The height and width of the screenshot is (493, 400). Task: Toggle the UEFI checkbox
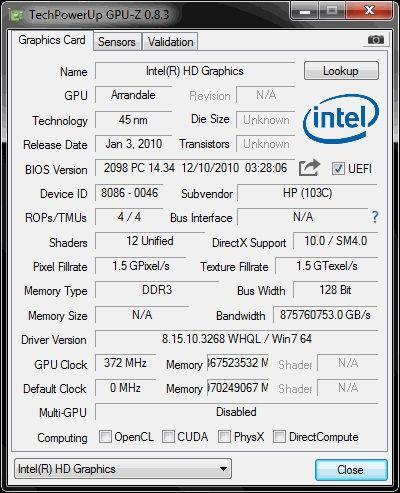(338, 168)
